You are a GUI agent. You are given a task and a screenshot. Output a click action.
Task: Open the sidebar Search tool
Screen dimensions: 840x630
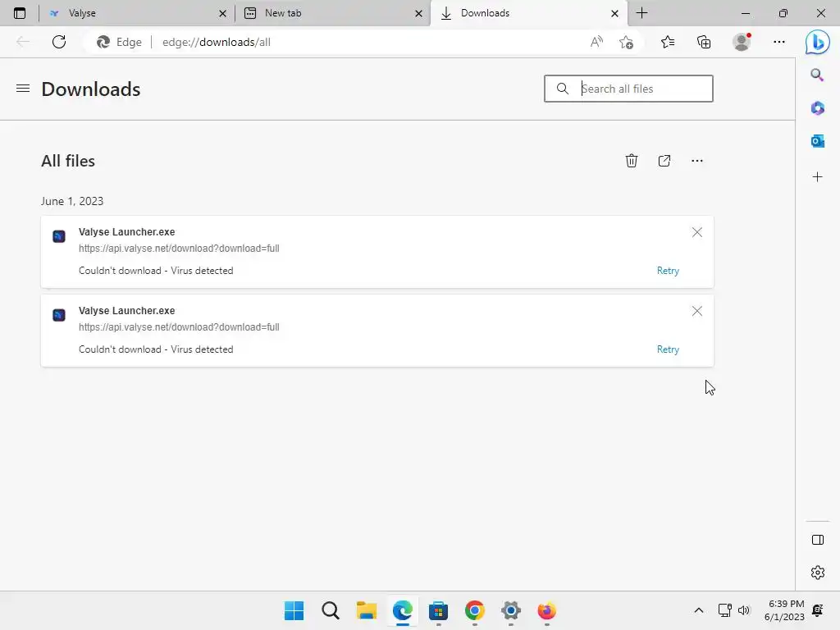coord(817,75)
